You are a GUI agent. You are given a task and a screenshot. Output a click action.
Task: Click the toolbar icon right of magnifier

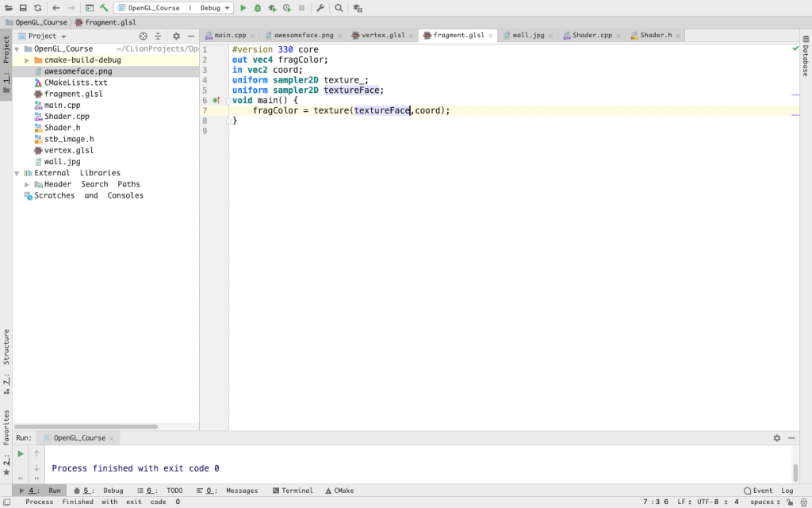click(358, 8)
